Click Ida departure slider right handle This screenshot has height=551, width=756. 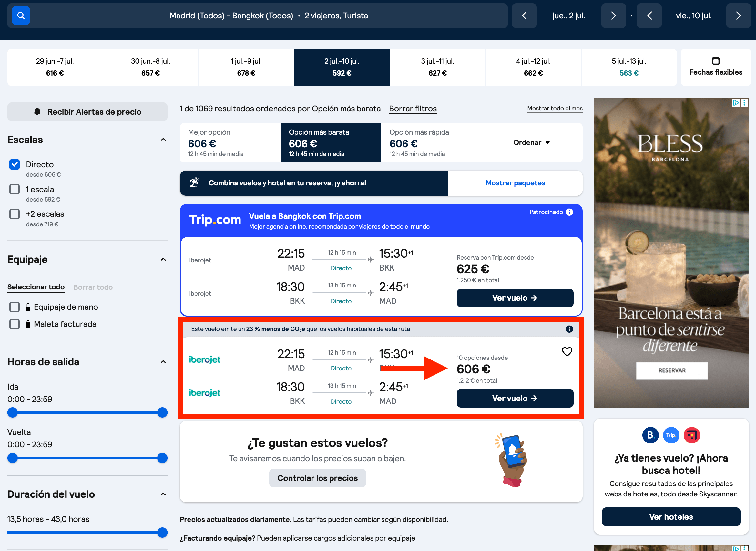162,412
